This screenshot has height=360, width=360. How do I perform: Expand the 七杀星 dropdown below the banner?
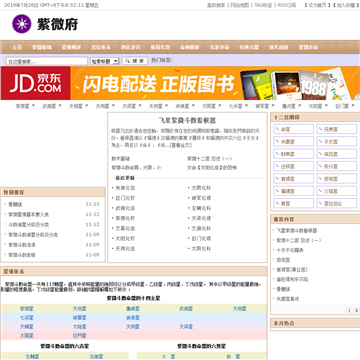click(x=239, y=106)
